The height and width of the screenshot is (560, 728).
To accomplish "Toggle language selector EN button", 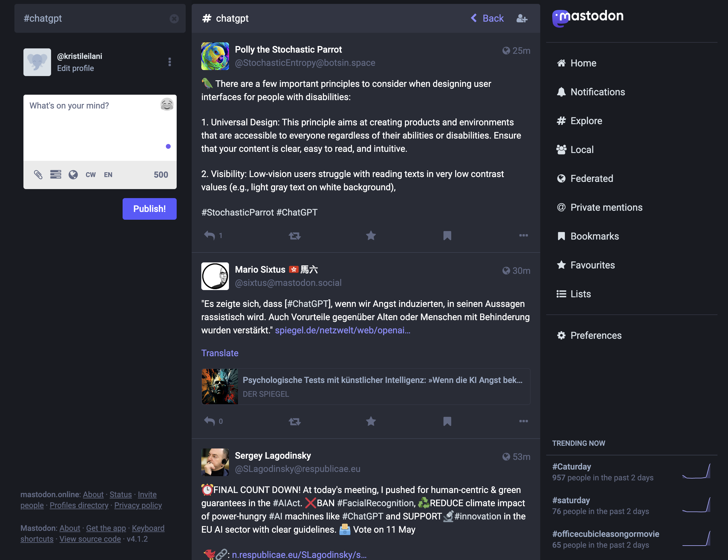I will point(108,174).
